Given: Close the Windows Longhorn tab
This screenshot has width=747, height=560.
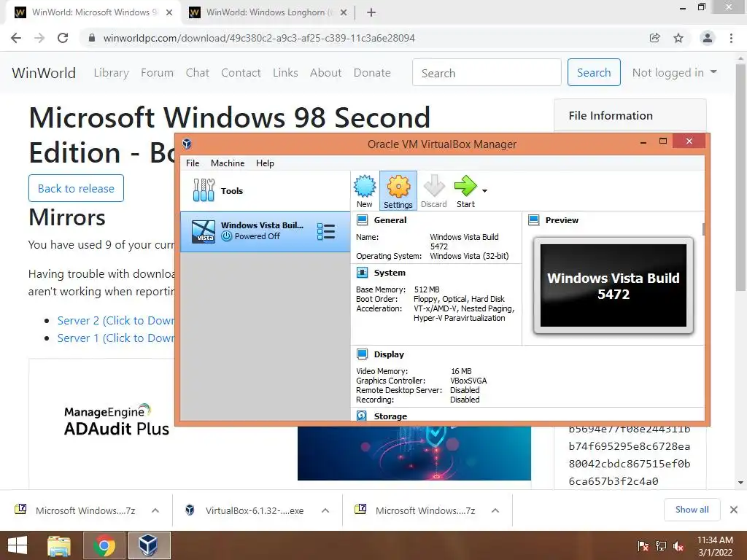Looking at the screenshot, I should 344,13.
